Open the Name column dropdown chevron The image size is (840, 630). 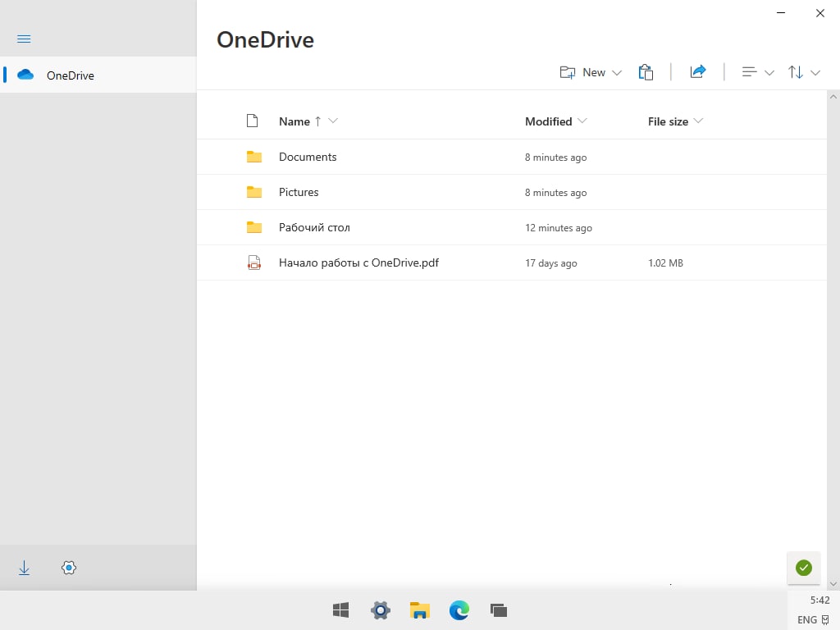333,121
